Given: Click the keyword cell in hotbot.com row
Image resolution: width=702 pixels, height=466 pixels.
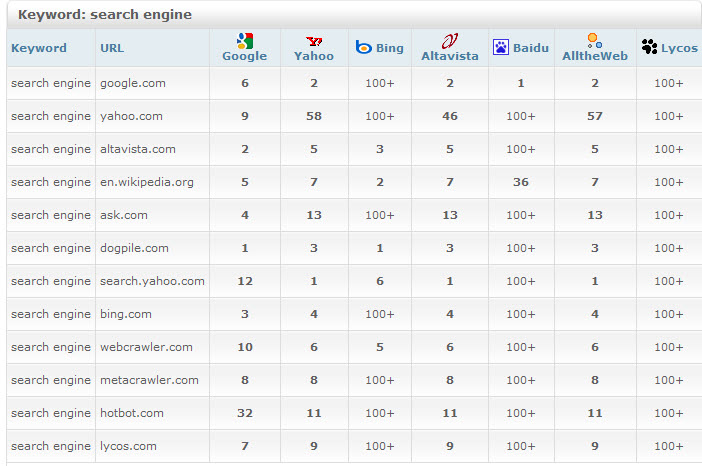Looking at the screenshot, I should pos(51,413).
